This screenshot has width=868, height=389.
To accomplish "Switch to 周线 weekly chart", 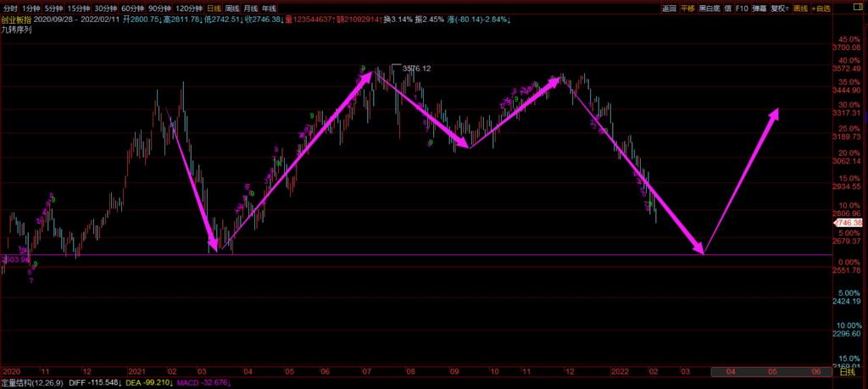I will tap(231, 8).
